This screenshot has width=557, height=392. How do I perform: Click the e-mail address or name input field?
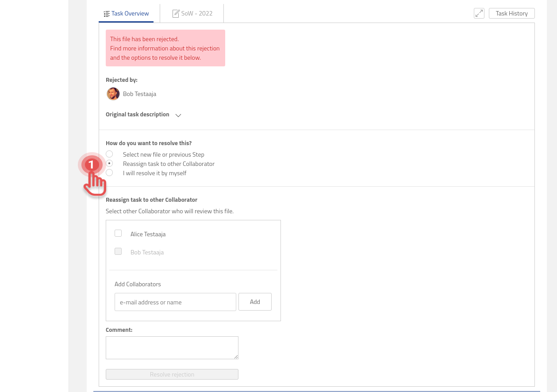point(175,302)
